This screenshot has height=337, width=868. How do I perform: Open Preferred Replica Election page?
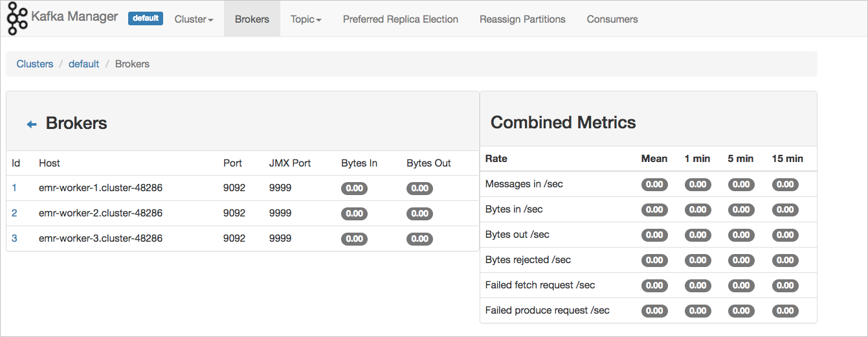(401, 19)
